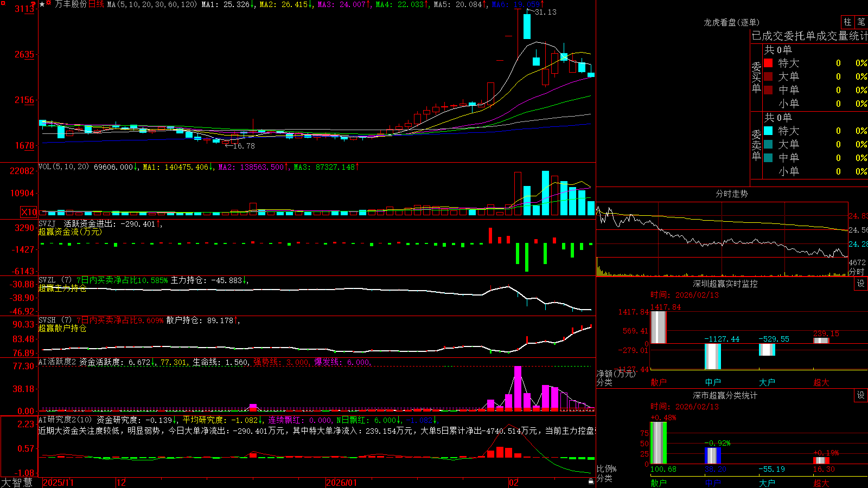Open 设 settings for 深圳超赢实时监控
868x488 pixels.
[861, 284]
